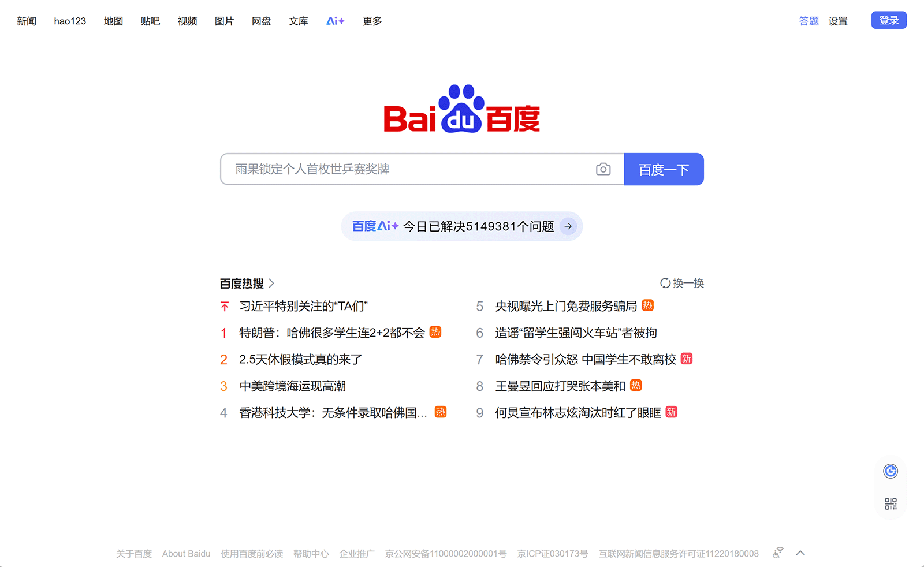Viewport: 924px width, 567px height.
Task: Click the chevron next to 百度热搜
Action: 271,283
